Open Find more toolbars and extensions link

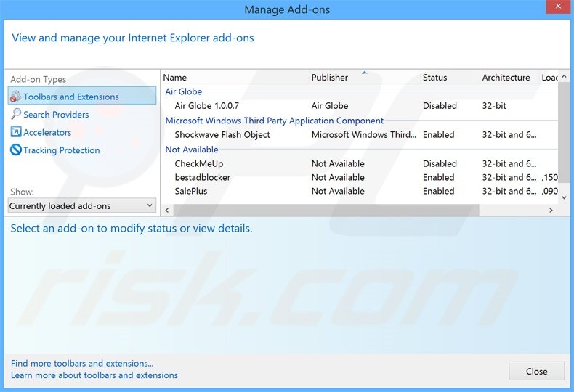[x=82, y=363]
